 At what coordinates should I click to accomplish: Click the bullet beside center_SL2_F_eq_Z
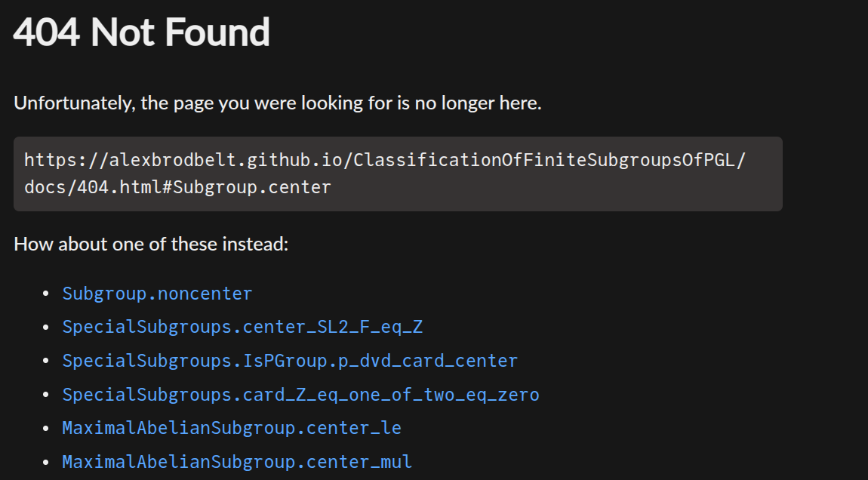click(x=46, y=328)
